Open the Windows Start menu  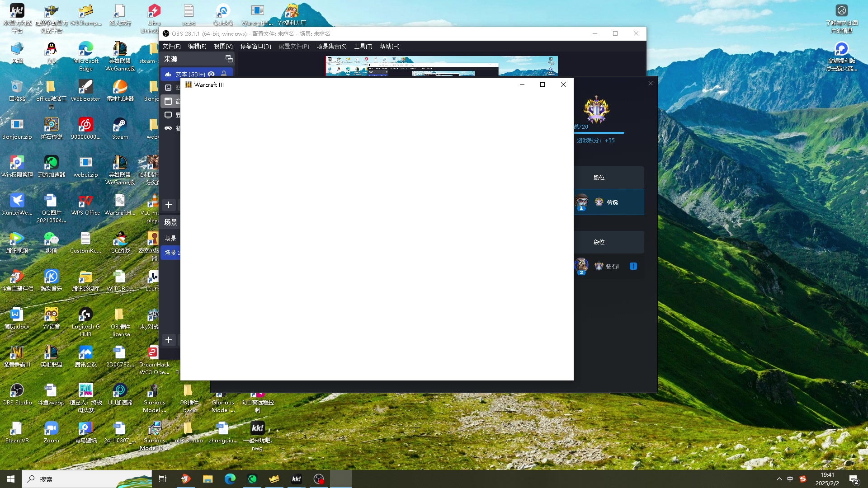pos(11,479)
